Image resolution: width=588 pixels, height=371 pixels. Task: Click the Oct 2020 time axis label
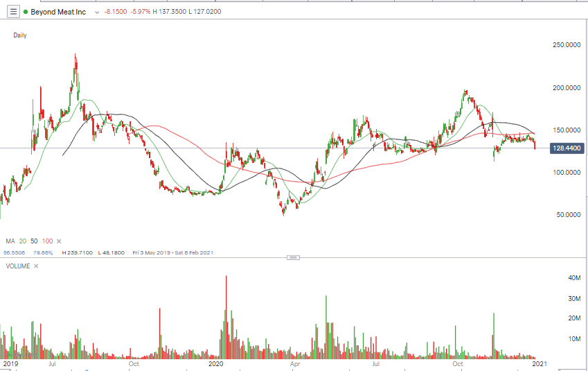458,363
